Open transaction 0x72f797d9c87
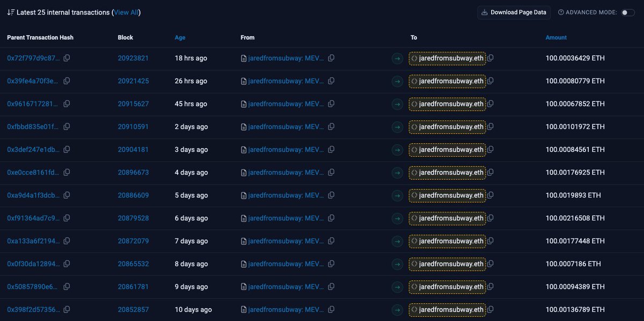 pyautogui.click(x=34, y=58)
